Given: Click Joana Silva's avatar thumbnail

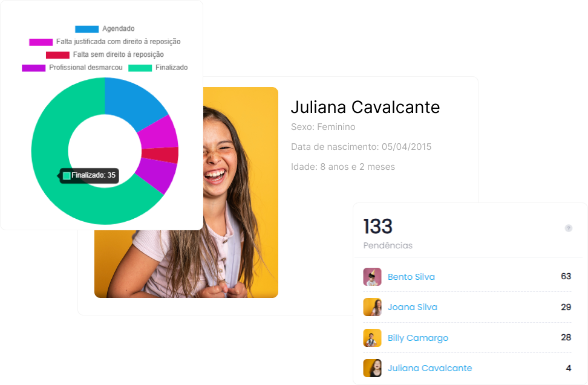Looking at the screenshot, I should (x=372, y=307).
